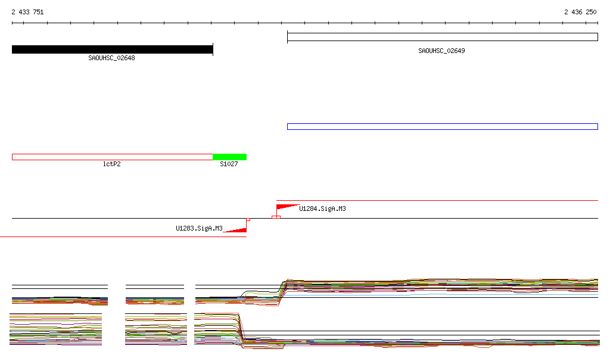Click the end coordinate 2 436 250
This screenshot has width=610, height=364.
click(x=580, y=12)
